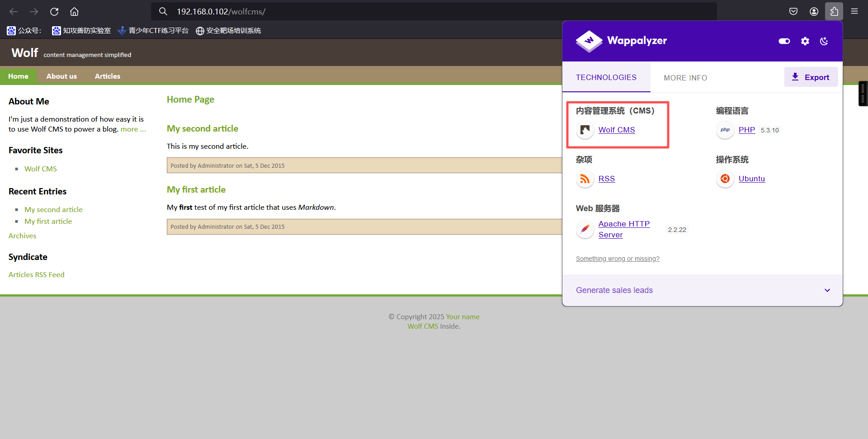Open the Articles RSS Feed link
Image resolution: width=868 pixels, height=439 pixels.
pyautogui.click(x=36, y=274)
